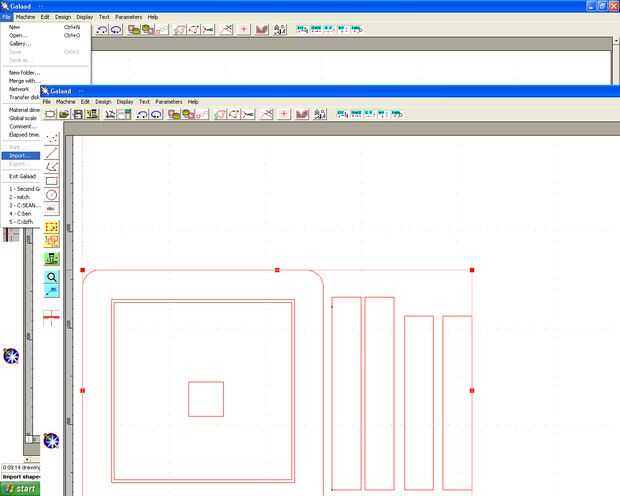Screen dimensions: 620x496
Task: Open recent file 2 - watch
Action: [21, 197]
